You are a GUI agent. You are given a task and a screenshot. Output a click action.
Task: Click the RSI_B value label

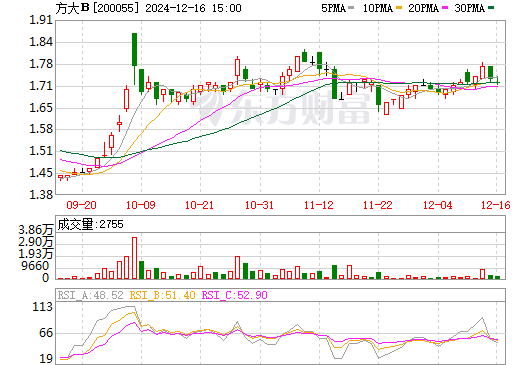coord(162,295)
